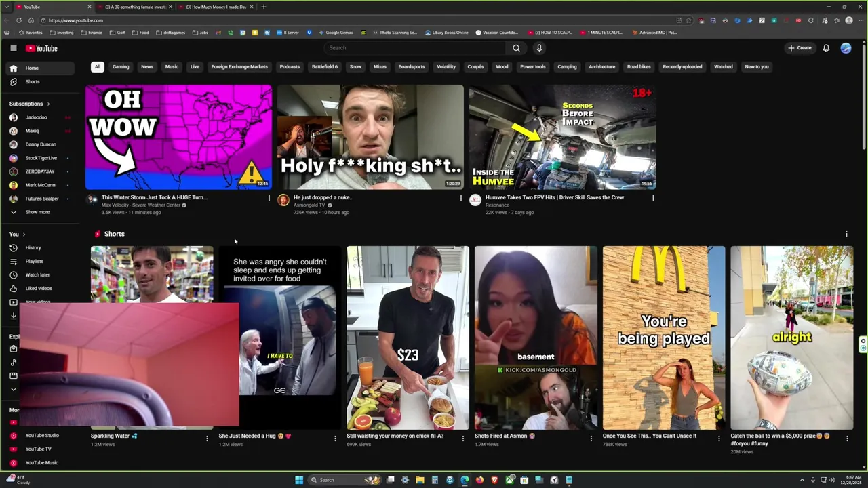
Task: Open Liked videos in the sidebar
Action: pos(41,288)
